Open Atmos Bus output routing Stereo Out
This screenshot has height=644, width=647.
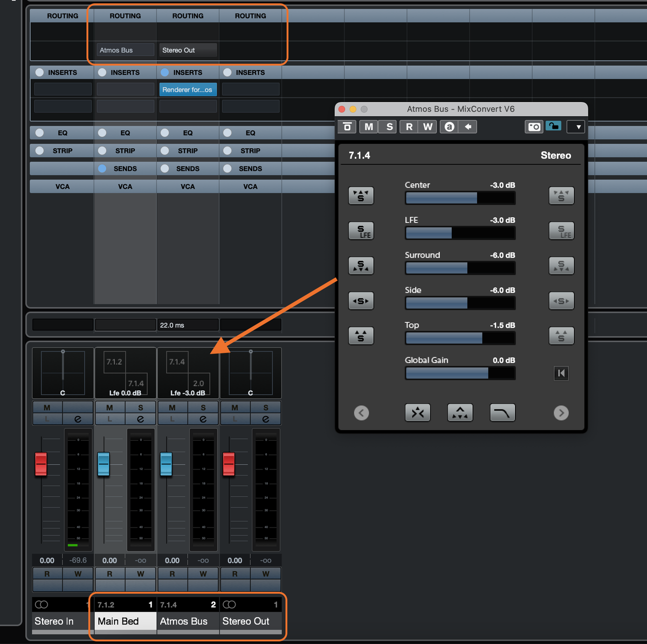tap(188, 50)
